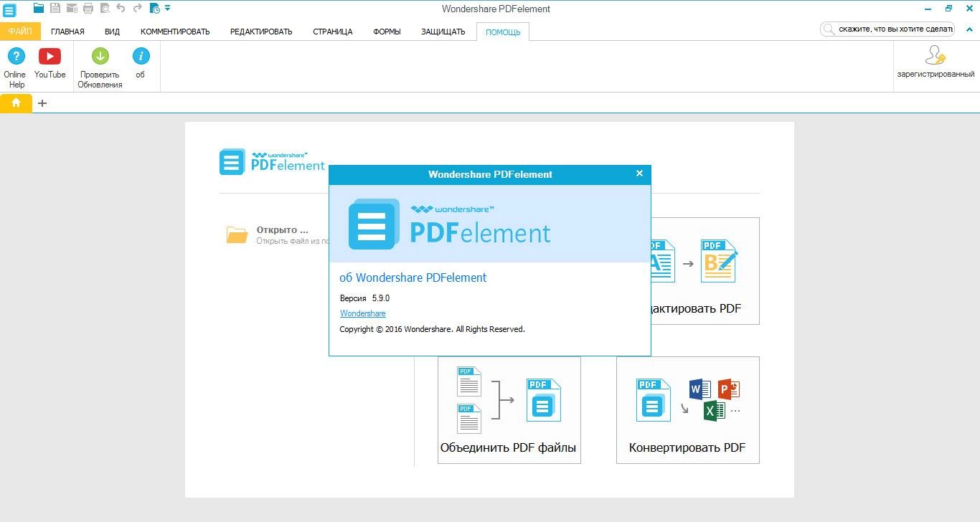Viewport: 980px width, 522px height.
Task: Click the Save floppy disk icon
Action: click(55, 9)
